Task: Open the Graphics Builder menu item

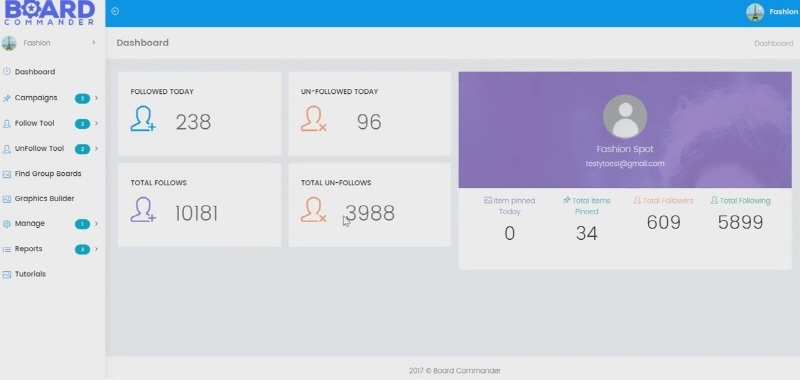Action: (x=44, y=199)
